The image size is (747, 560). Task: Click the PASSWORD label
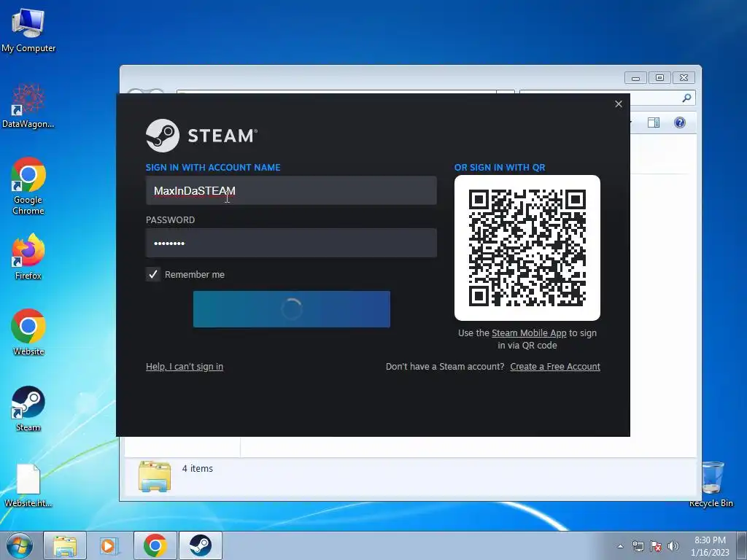(170, 220)
